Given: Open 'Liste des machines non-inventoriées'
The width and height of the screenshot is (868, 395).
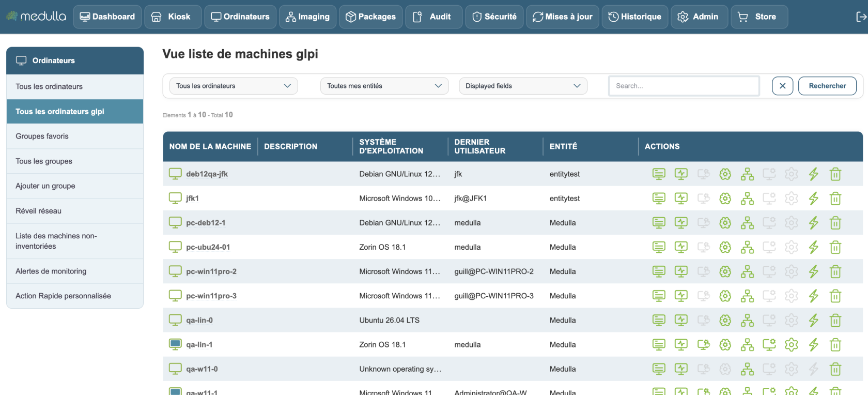Looking at the screenshot, I should 75,241.
